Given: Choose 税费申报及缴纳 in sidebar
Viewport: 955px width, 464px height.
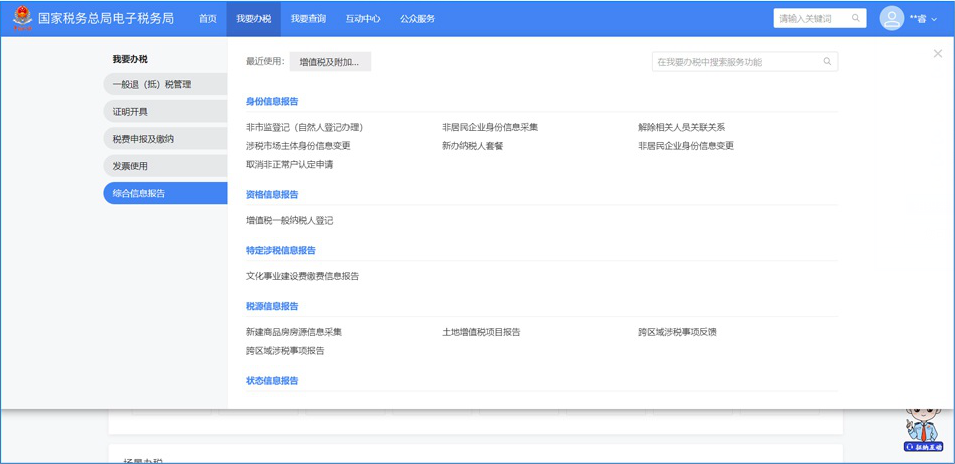Looking at the screenshot, I should pyautogui.click(x=165, y=139).
